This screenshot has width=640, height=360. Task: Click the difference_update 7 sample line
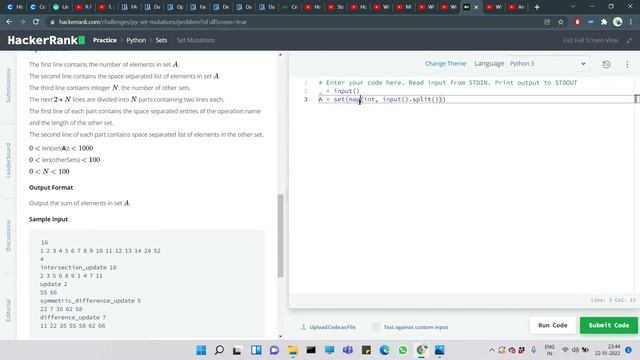pyautogui.click(x=73, y=317)
